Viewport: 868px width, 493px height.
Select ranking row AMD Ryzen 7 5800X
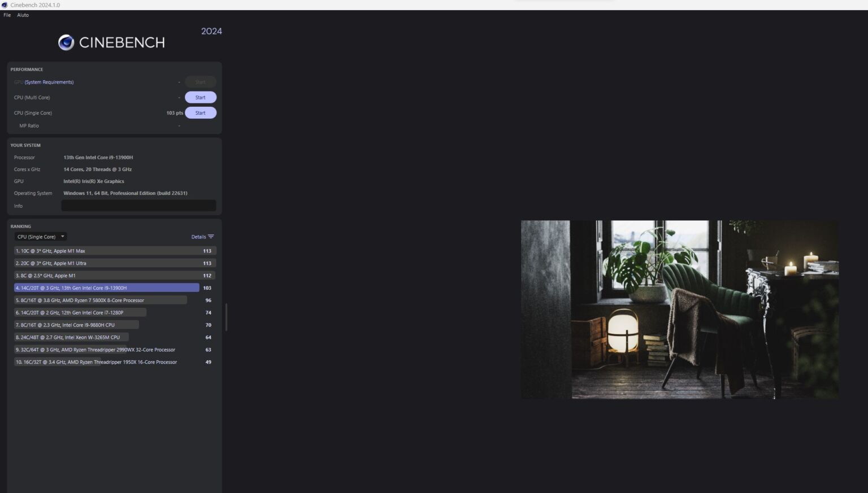click(115, 300)
